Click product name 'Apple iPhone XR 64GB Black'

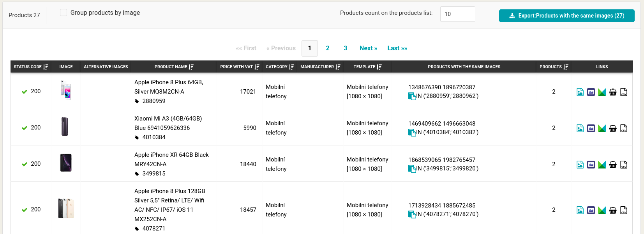(x=171, y=155)
